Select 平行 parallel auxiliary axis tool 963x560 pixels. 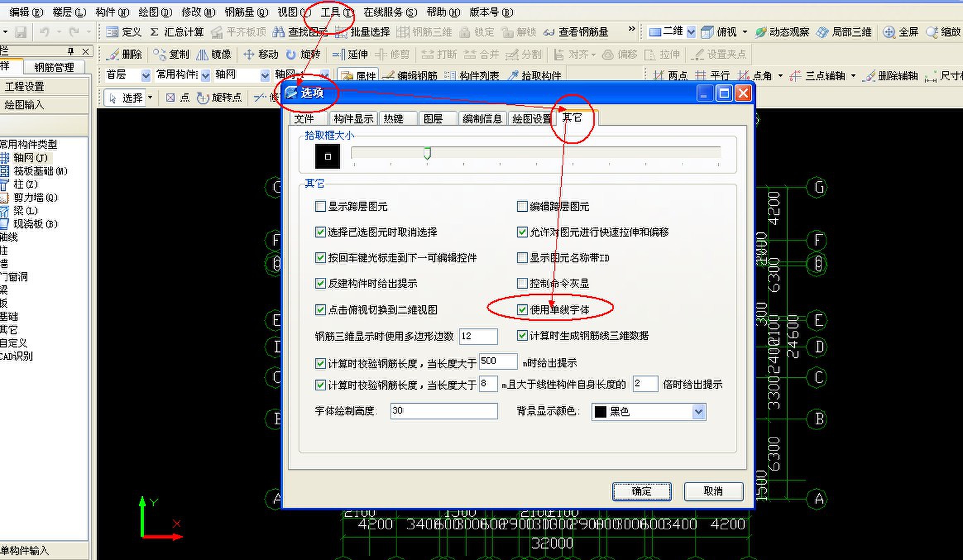712,76
